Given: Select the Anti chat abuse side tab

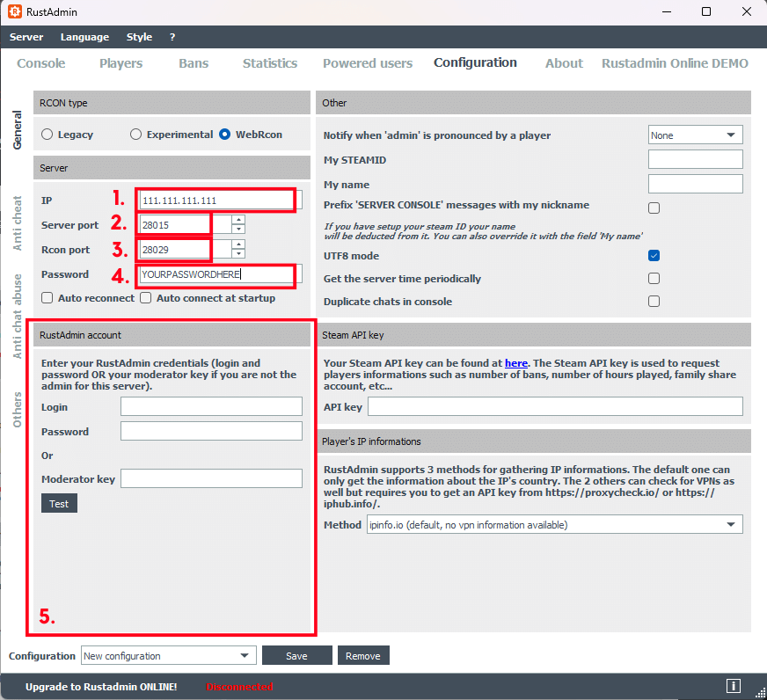Looking at the screenshot, I should pos(17,316).
